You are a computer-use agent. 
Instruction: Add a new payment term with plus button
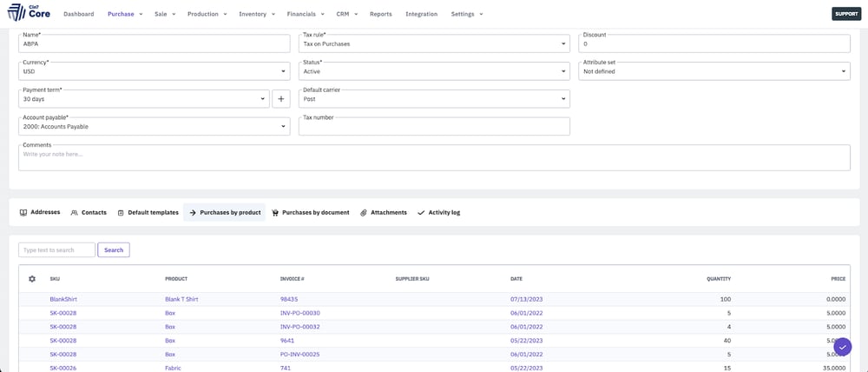click(280, 99)
